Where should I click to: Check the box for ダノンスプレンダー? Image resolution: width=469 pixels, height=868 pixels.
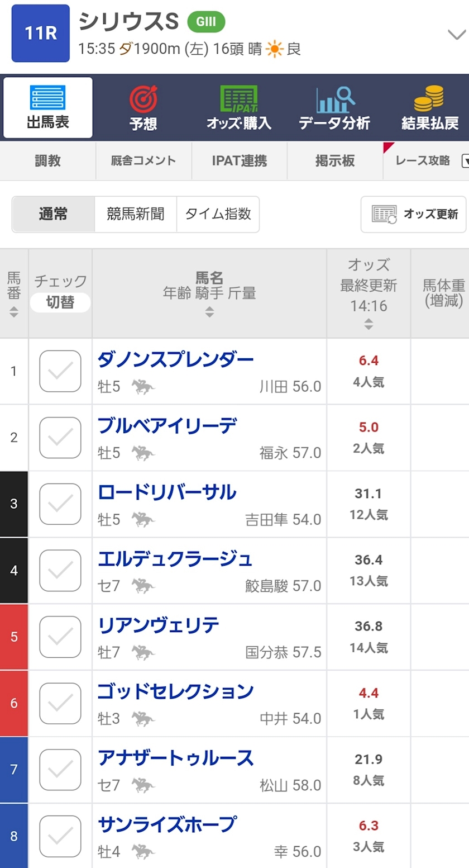(60, 371)
